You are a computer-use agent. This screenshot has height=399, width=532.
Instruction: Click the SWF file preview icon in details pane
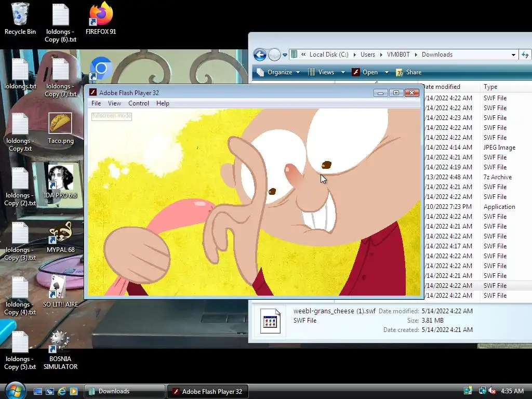pyautogui.click(x=270, y=321)
